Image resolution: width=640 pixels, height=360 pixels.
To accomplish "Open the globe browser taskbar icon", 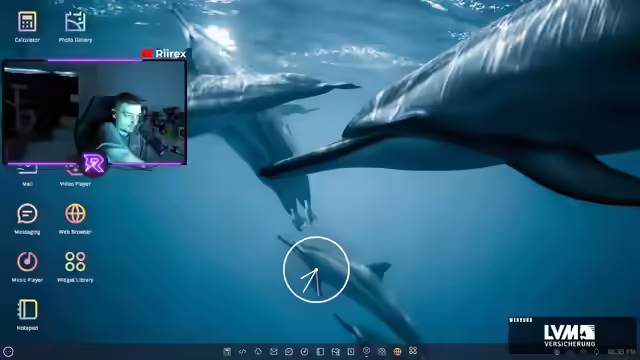I will (x=397, y=351).
